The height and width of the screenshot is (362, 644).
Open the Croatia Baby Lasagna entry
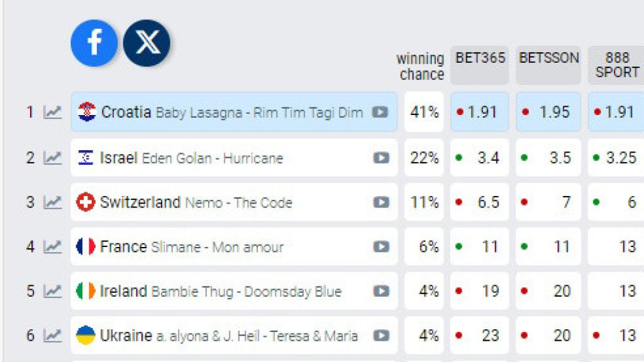point(220,112)
